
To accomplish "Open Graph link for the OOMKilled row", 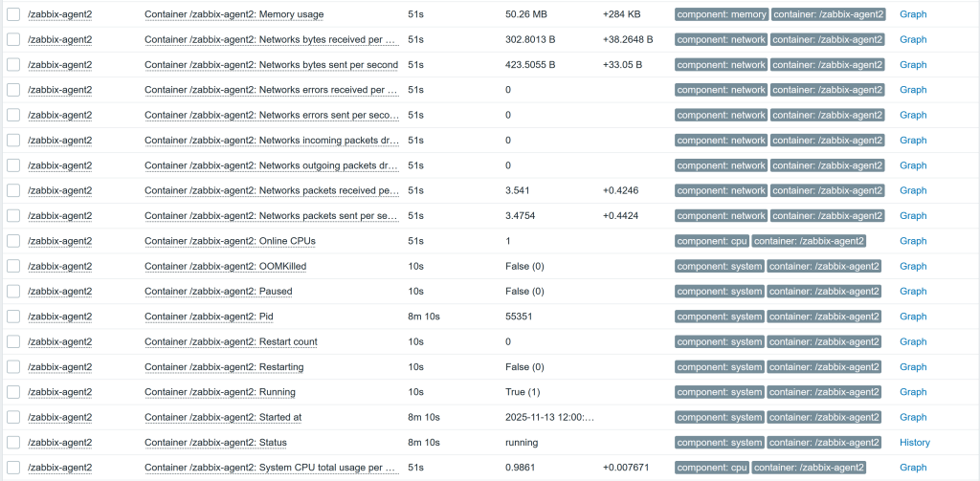I will tap(912, 266).
